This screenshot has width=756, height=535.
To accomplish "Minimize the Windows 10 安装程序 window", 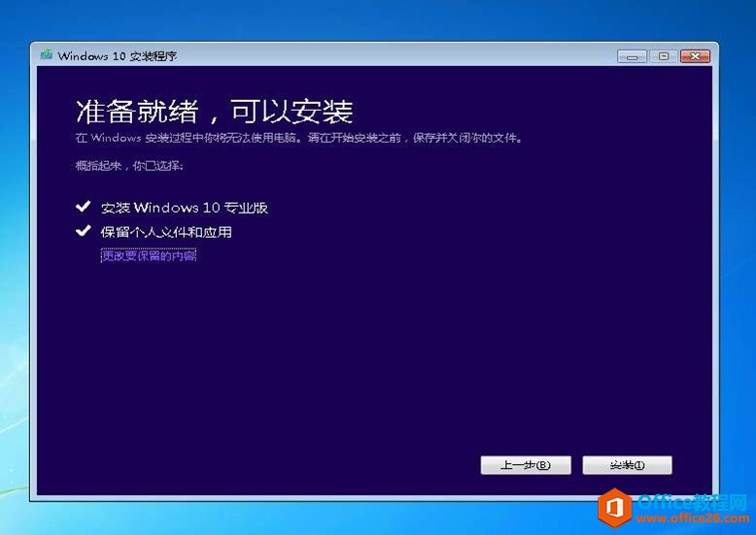I will click(632, 56).
